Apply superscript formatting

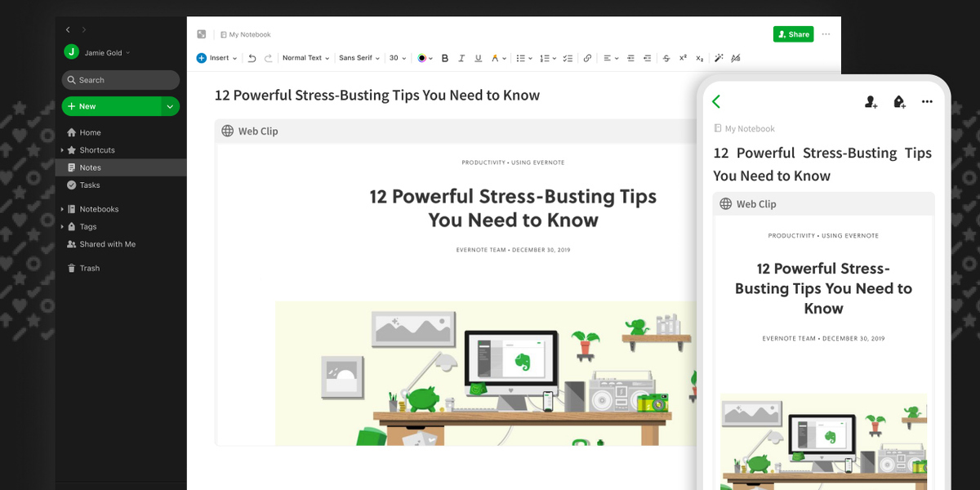click(x=683, y=58)
